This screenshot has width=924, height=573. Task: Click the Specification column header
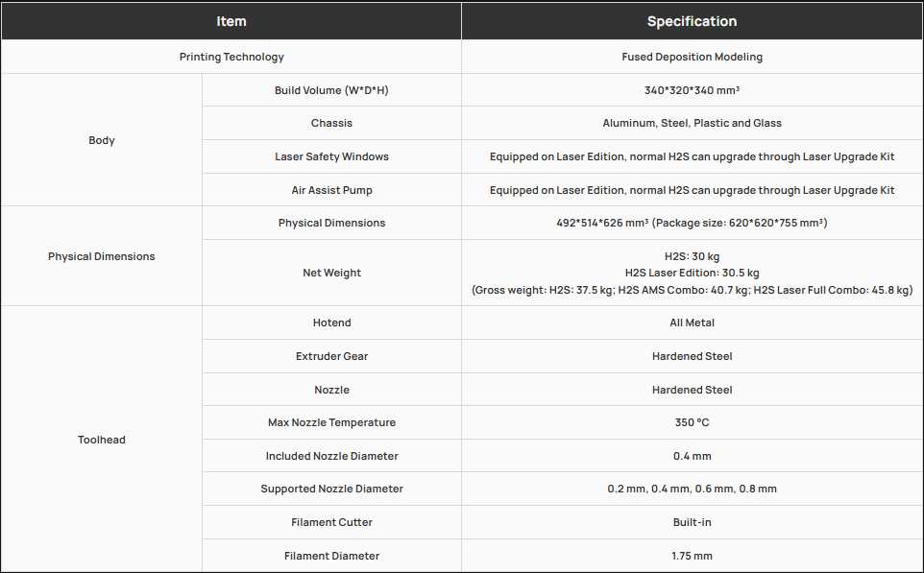pyautogui.click(x=692, y=21)
